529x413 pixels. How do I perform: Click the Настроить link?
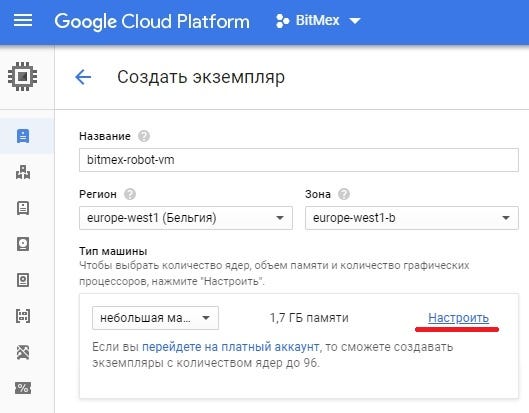point(458,318)
